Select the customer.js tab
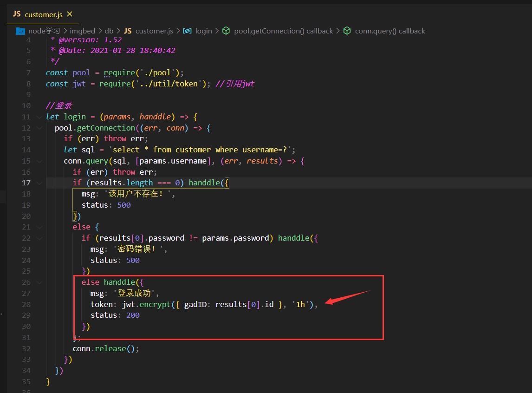Image resolution: width=532 pixels, height=393 pixels. pos(43,14)
